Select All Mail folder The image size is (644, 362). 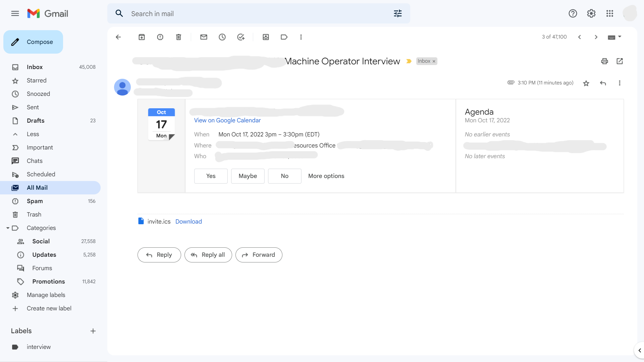tap(50, 188)
